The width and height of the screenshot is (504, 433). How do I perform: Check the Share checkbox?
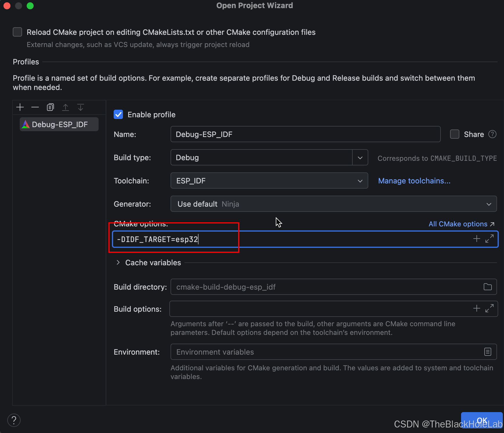pyautogui.click(x=455, y=134)
